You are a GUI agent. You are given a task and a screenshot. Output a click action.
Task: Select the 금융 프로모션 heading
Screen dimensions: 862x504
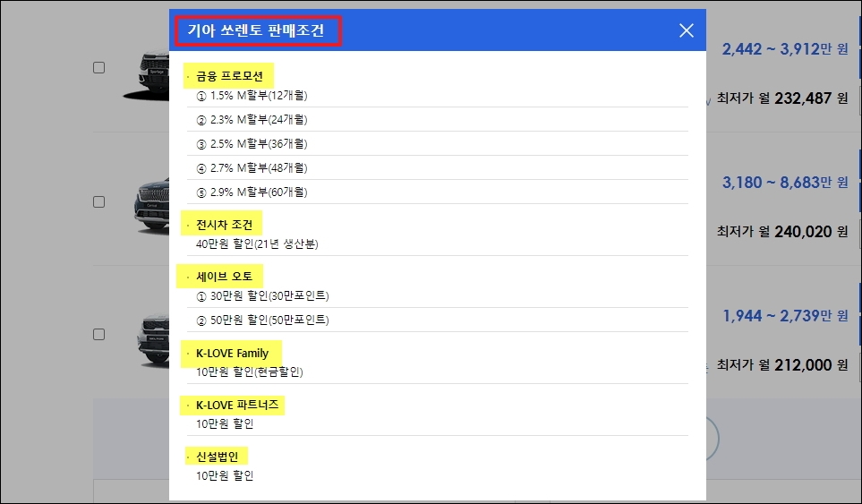(x=229, y=76)
